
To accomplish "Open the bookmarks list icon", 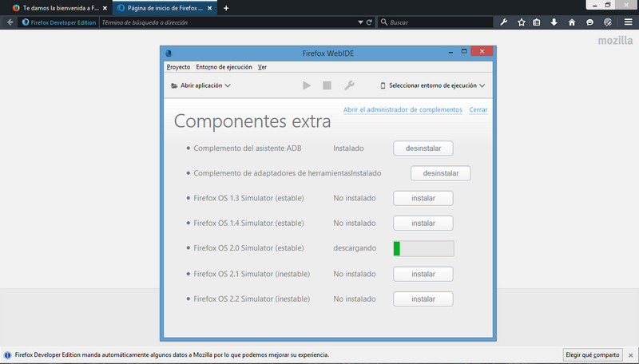I will pyautogui.click(x=537, y=22).
